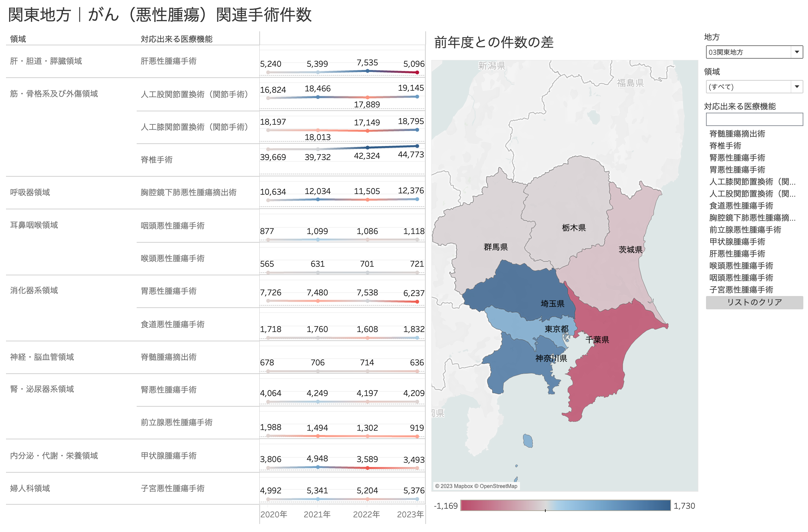808x532 pixels.
Task: Click the 対応出来る医療機能 search input field
Action: (754, 120)
